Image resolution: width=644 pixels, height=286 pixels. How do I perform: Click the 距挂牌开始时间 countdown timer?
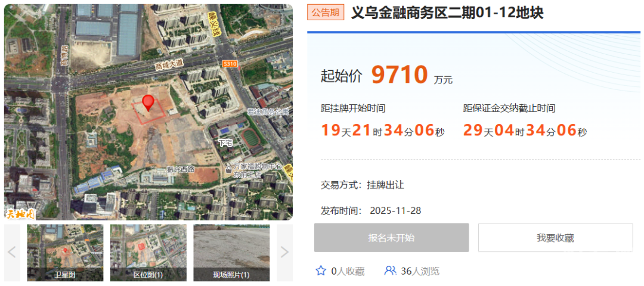click(383, 130)
